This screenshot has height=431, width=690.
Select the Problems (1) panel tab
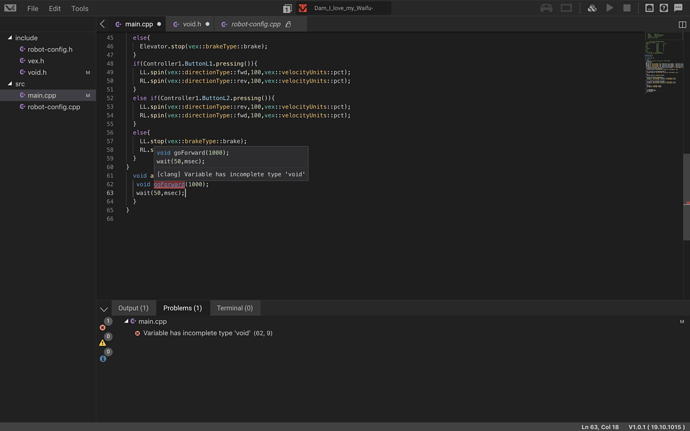(x=183, y=308)
